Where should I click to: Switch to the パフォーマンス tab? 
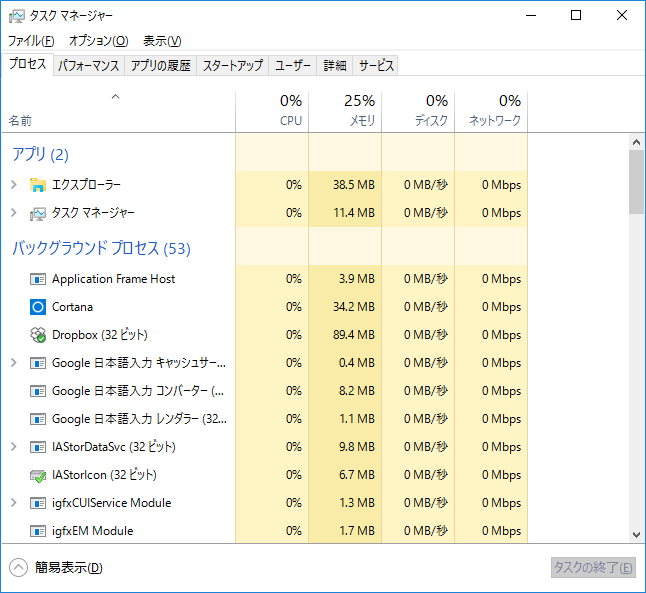click(88, 66)
